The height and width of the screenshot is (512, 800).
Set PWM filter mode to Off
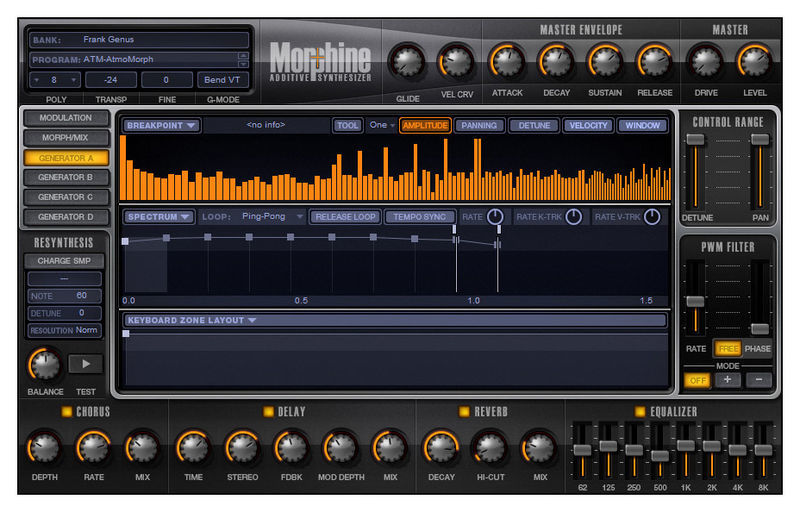click(697, 380)
